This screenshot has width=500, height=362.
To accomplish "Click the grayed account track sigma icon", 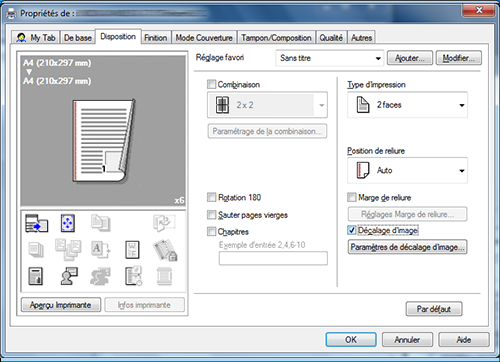I will click(100, 276).
